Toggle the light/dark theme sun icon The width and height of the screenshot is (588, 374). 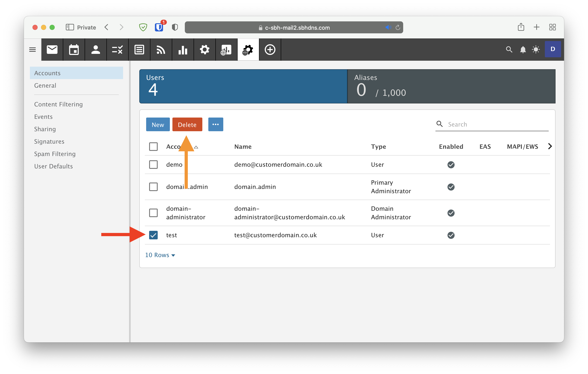point(536,50)
